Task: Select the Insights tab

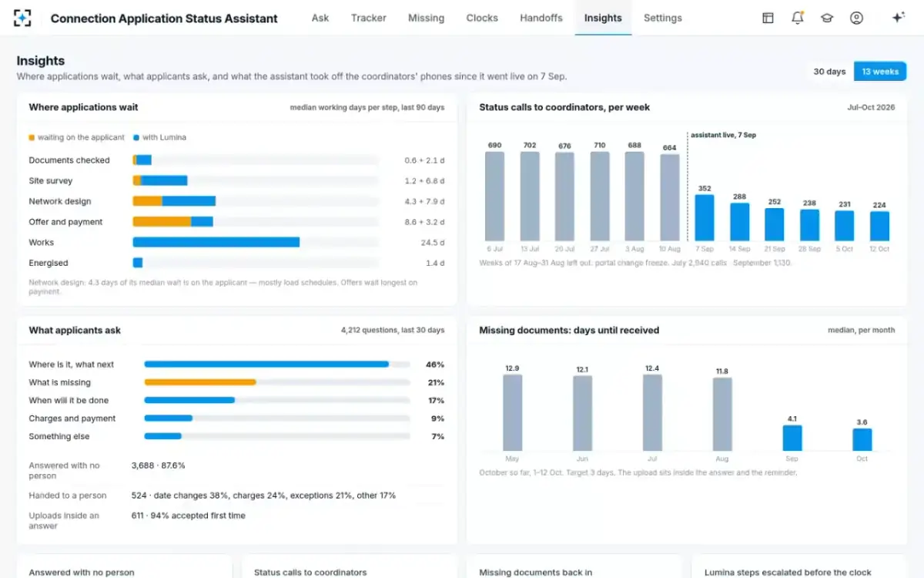Action: coord(603,18)
